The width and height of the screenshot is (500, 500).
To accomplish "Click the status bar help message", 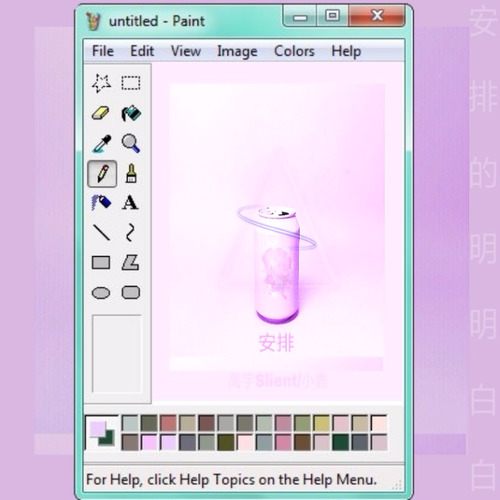I will coord(231,480).
